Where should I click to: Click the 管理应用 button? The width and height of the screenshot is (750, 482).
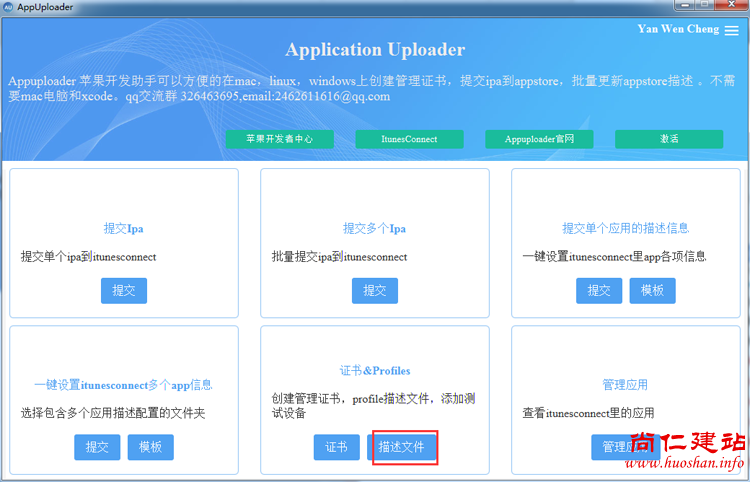[618, 447]
